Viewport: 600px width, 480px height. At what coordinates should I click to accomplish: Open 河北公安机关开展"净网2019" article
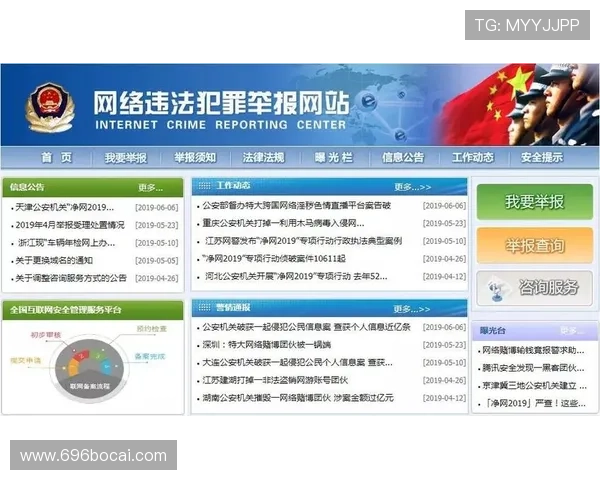click(x=296, y=276)
